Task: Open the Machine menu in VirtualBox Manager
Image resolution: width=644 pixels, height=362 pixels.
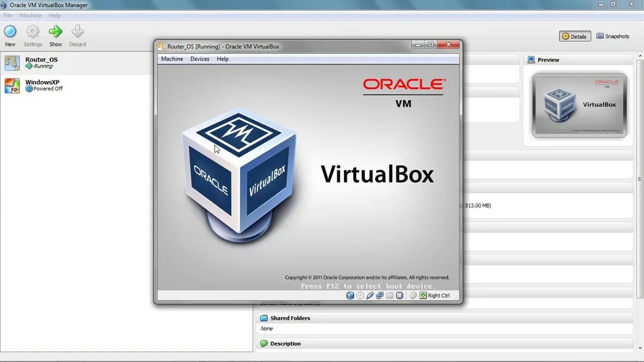Action: pyautogui.click(x=31, y=16)
